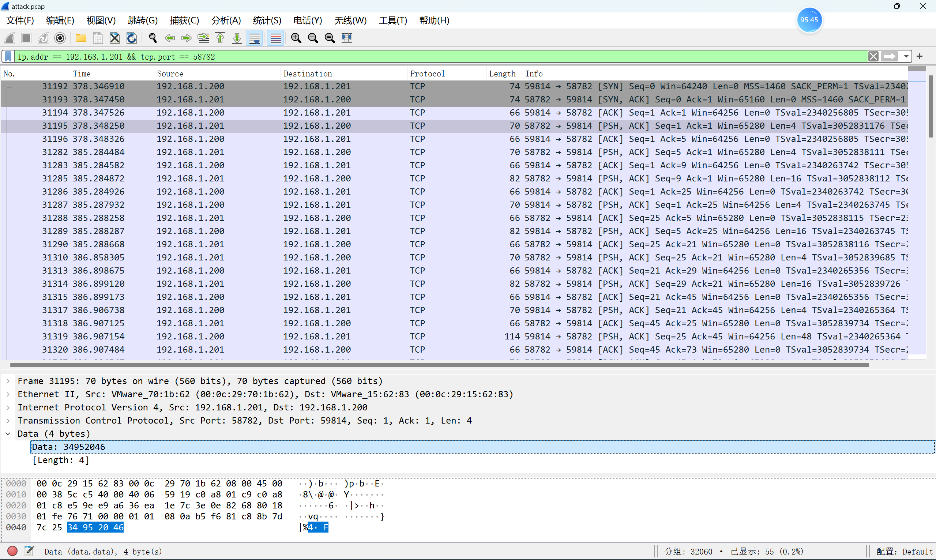
Task: Stop the running capture
Action: 26,38
